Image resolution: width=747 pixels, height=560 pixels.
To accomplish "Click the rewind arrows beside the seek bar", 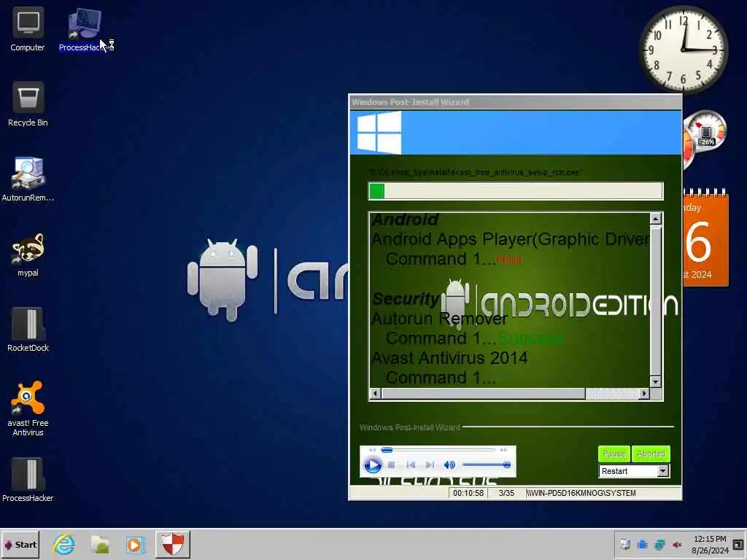I will click(x=373, y=449).
